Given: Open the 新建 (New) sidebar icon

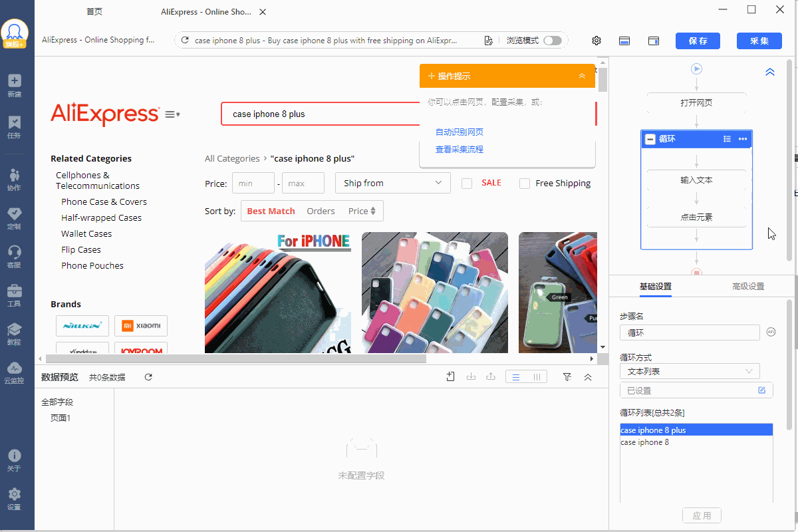Looking at the screenshot, I should pos(15,85).
